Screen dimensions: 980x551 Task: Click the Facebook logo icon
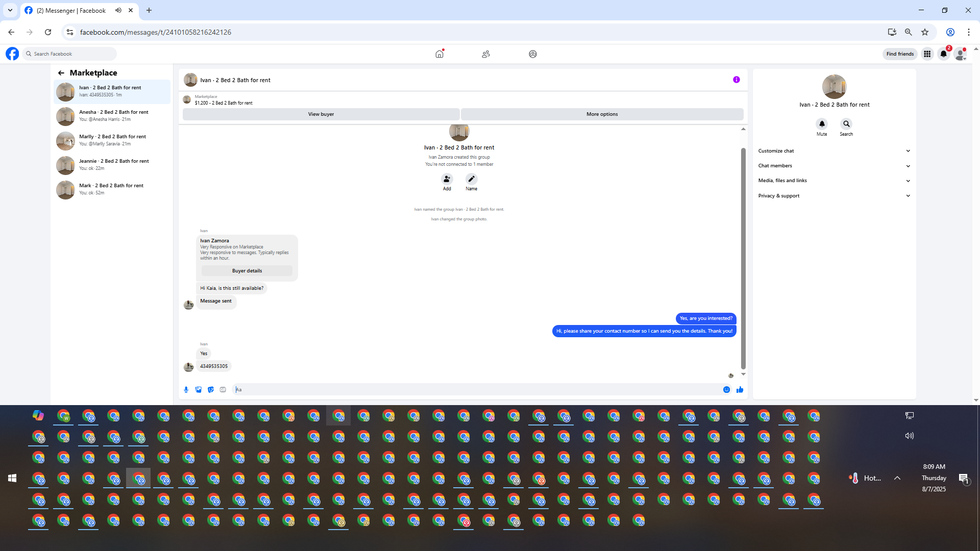(x=12, y=54)
